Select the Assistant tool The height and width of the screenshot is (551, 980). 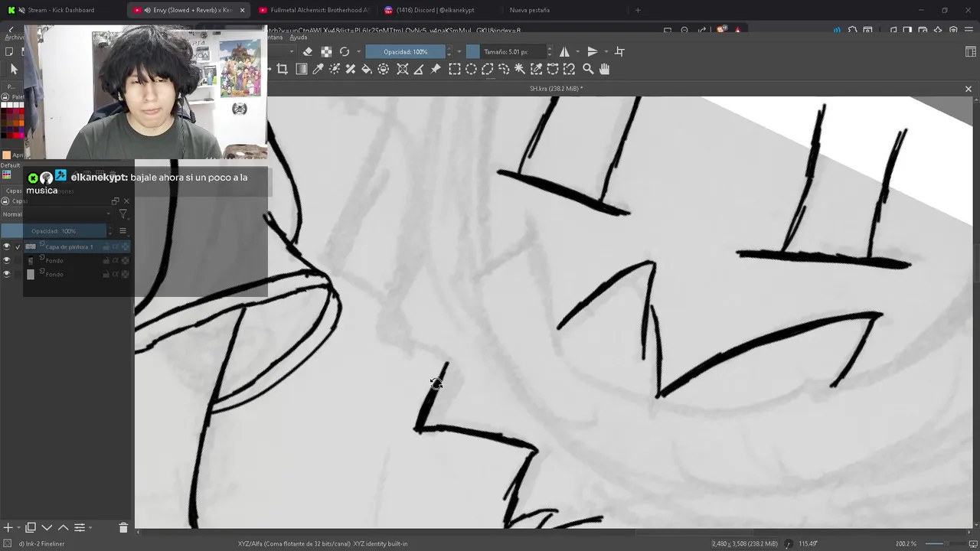pyautogui.click(x=402, y=69)
